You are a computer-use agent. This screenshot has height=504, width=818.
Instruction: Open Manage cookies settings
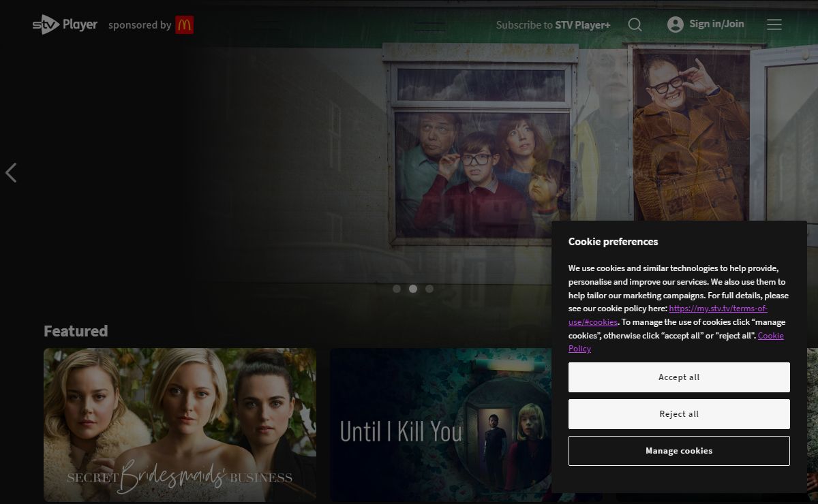click(x=679, y=451)
